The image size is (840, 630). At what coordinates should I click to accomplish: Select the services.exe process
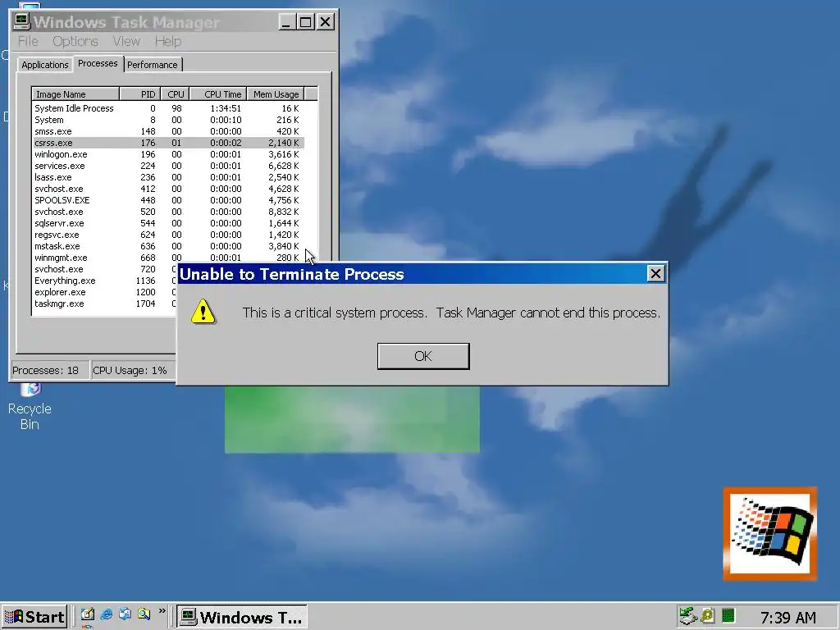168,166
